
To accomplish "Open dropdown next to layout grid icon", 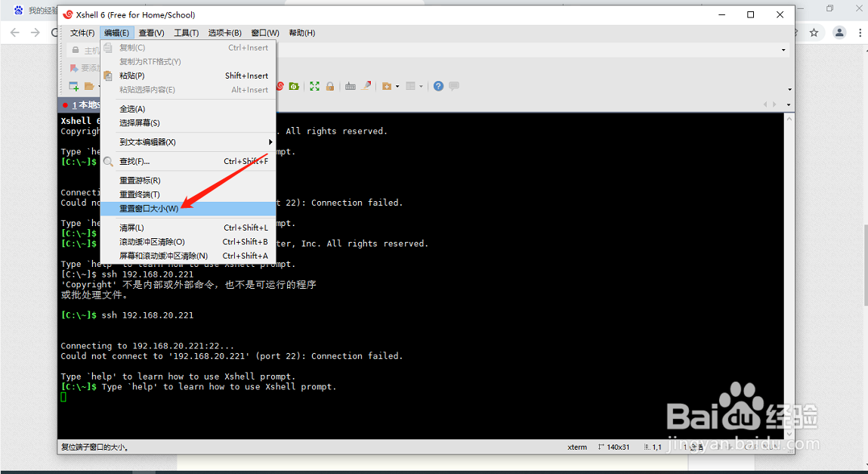I will pyautogui.click(x=421, y=87).
